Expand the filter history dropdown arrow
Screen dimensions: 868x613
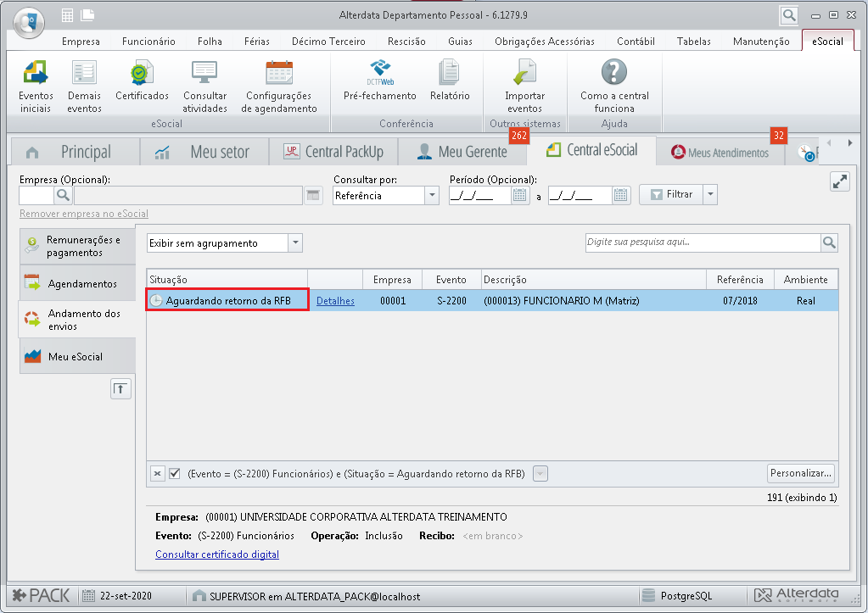pos(540,474)
